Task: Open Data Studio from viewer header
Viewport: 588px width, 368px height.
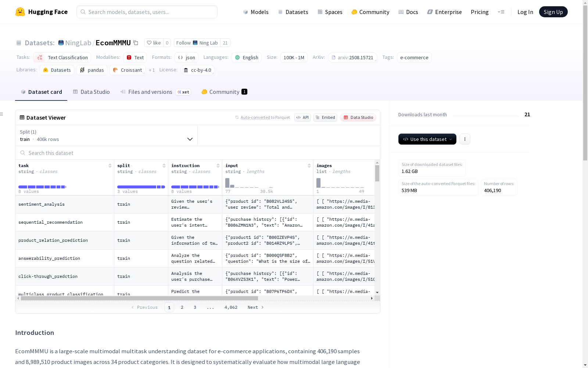Action: coord(358,117)
